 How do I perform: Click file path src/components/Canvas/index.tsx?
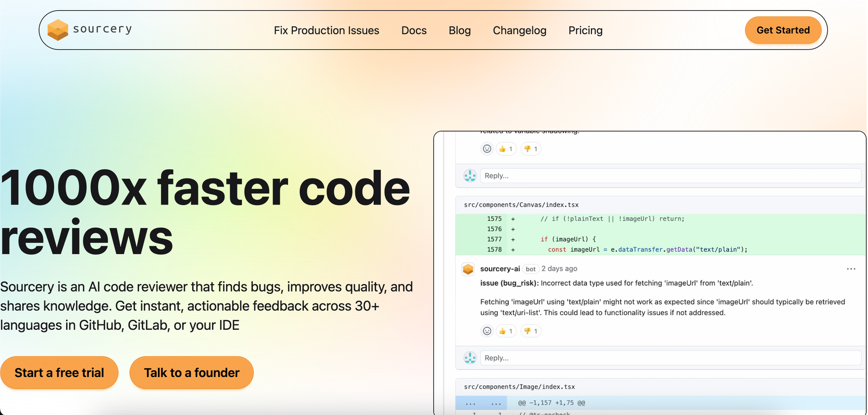click(x=521, y=205)
